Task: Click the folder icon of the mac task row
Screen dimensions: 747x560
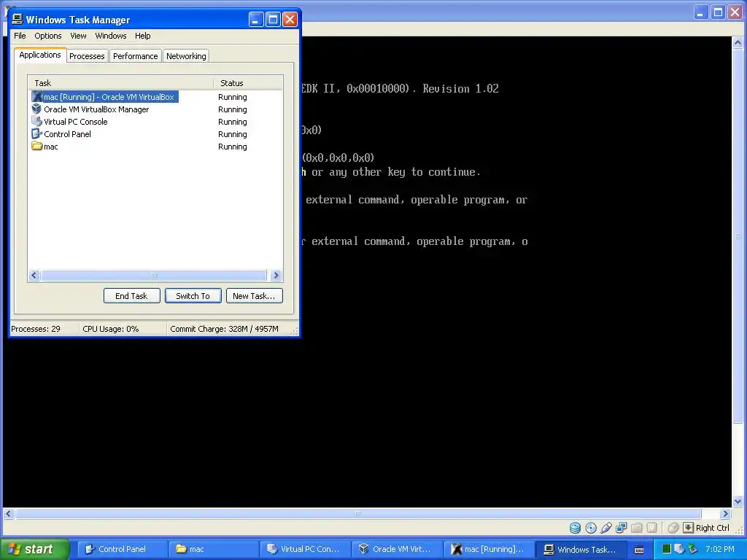Action: point(37,146)
